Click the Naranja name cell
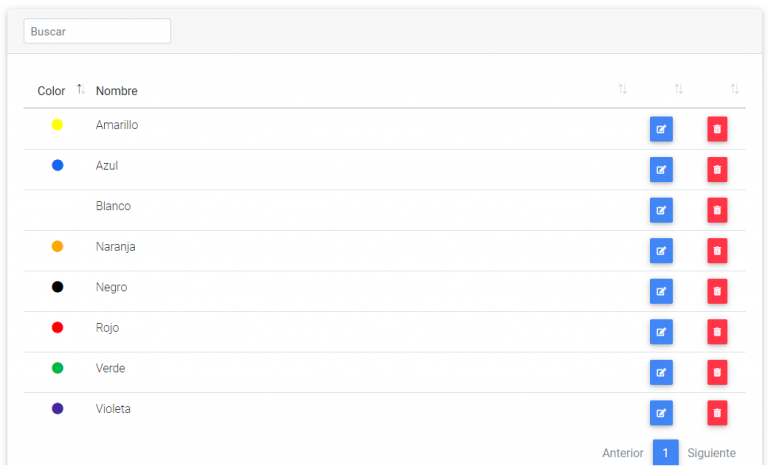Viewport: 768px width, 466px height. coord(116,247)
